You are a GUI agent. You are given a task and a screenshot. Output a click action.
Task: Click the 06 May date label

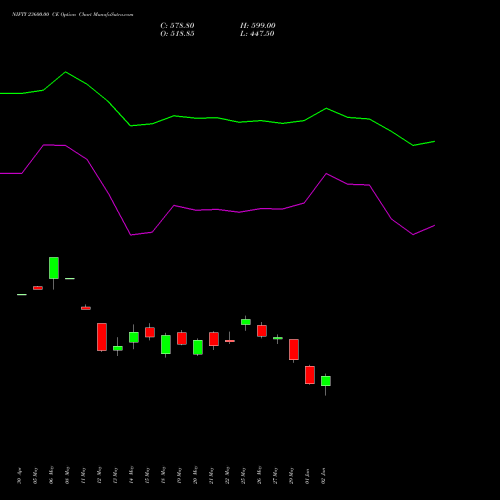[51, 476]
